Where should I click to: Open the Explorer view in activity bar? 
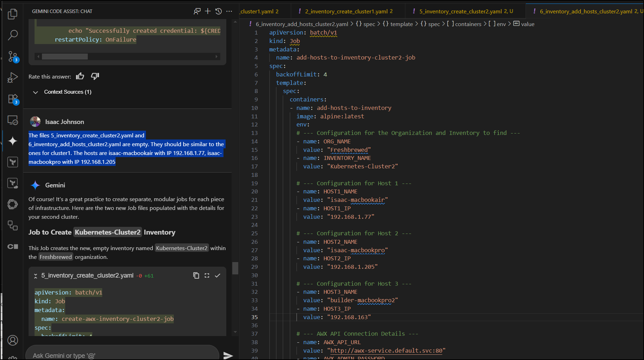pyautogui.click(x=13, y=14)
